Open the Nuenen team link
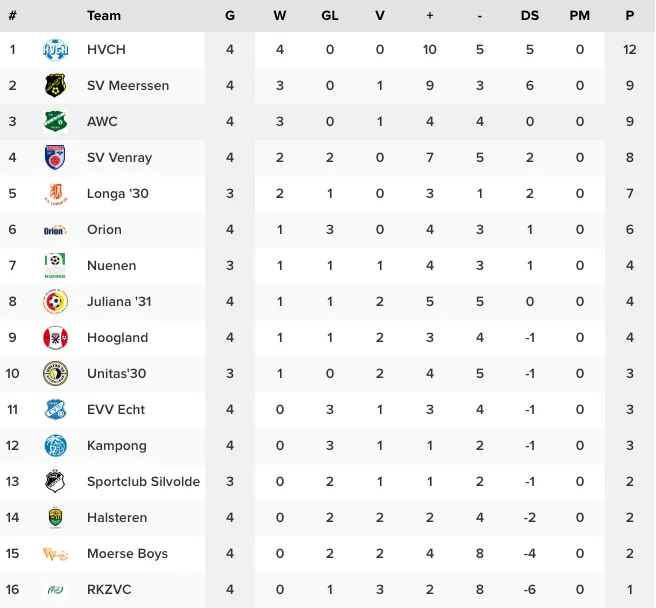The image size is (656, 608). tap(111, 266)
